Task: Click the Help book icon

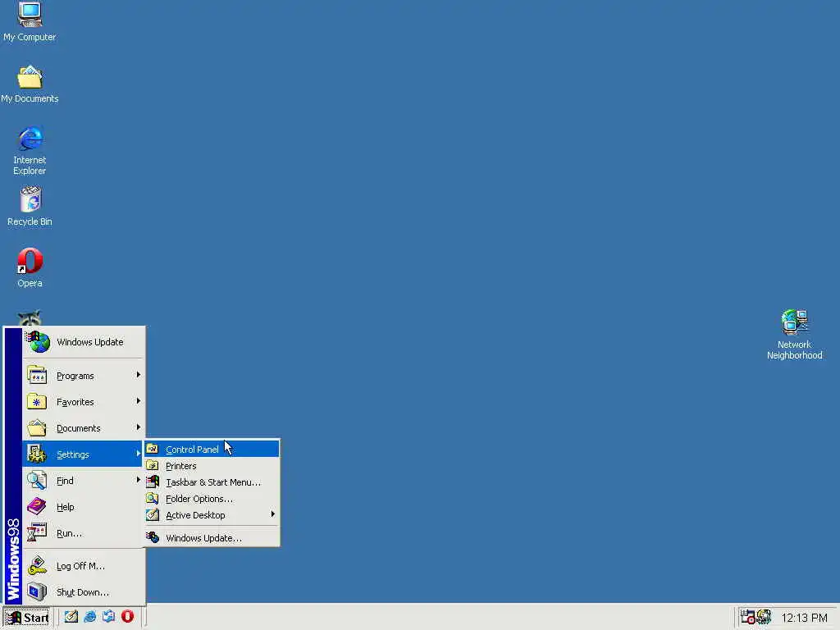Action: [37, 506]
